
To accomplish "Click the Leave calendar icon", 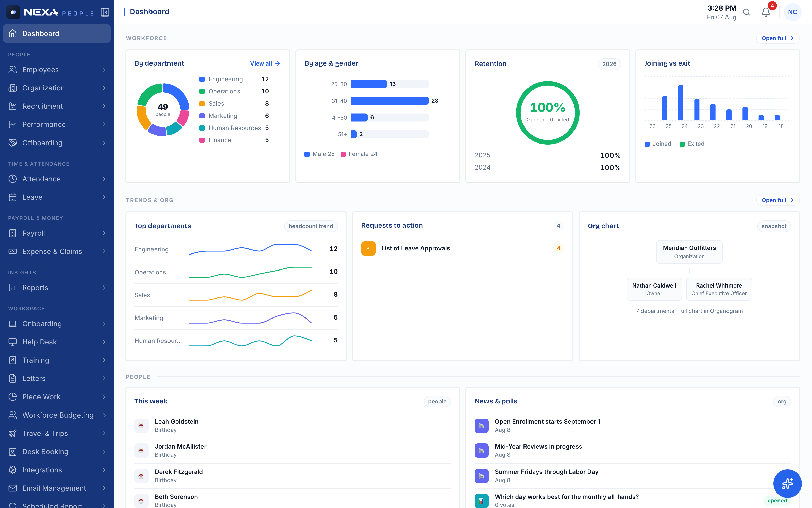I will [13, 197].
